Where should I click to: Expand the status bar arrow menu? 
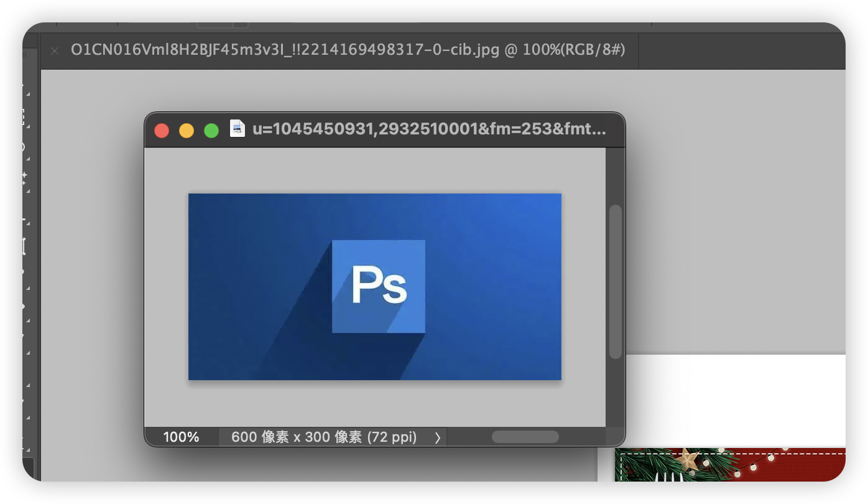(x=438, y=437)
